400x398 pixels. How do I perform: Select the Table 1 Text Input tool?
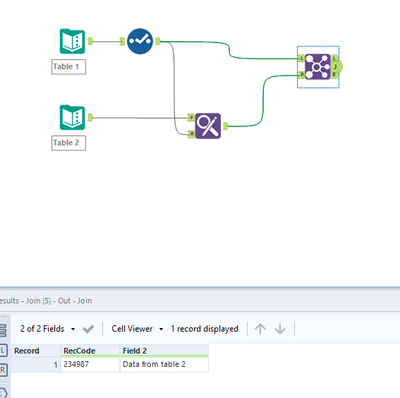[72, 41]
